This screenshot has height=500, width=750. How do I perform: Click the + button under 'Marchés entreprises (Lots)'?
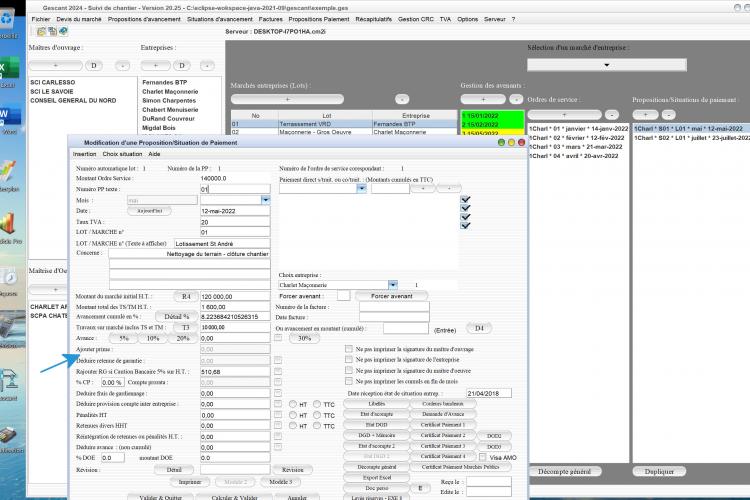click(287, 99)
